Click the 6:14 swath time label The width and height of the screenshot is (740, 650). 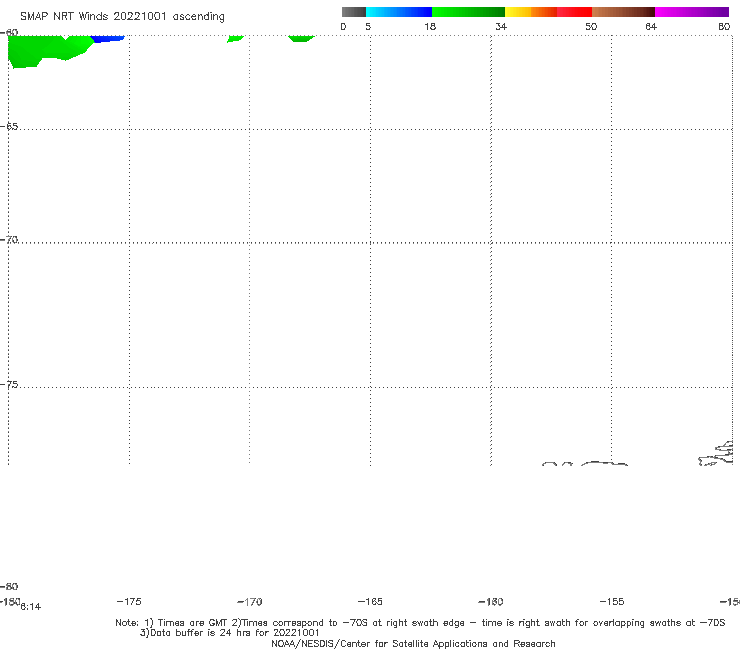point(31,607)
